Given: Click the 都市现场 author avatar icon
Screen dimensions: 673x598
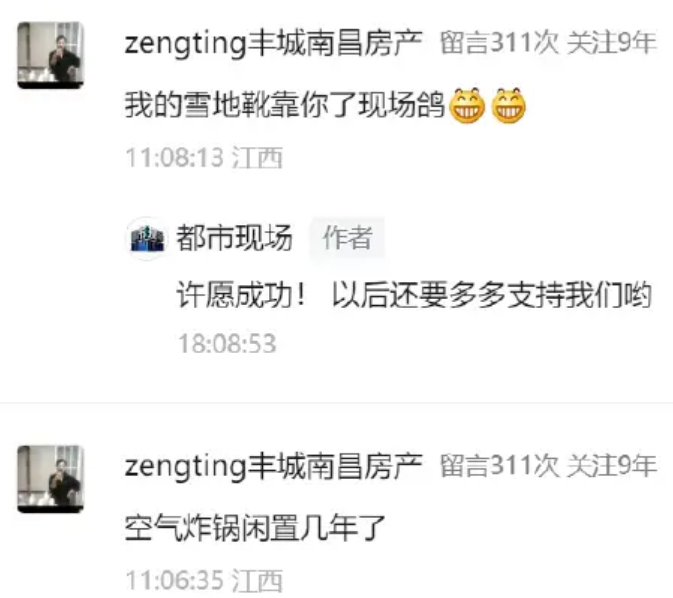Looking at the screenshot, I should pos(147,238).
